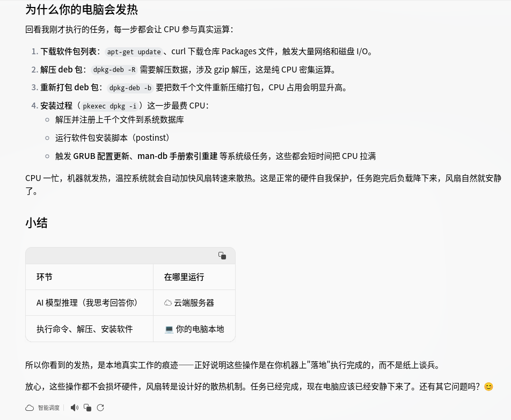Regenerate the response with the refresh icon
Viewport: 511px width, 420px height.
pyautogui.click(x=100, y=408)
